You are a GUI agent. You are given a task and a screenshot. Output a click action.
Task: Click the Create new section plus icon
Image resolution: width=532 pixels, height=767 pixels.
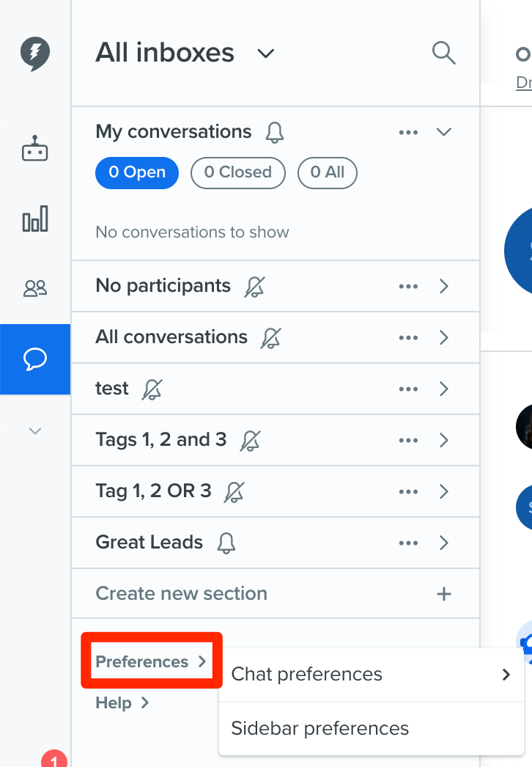click(443, 594)
